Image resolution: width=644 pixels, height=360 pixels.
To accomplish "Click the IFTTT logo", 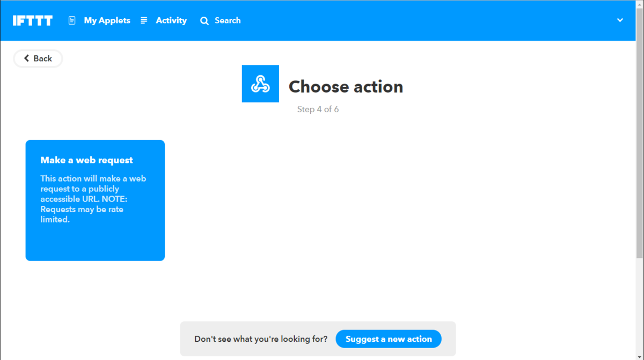I will (33, 20).
